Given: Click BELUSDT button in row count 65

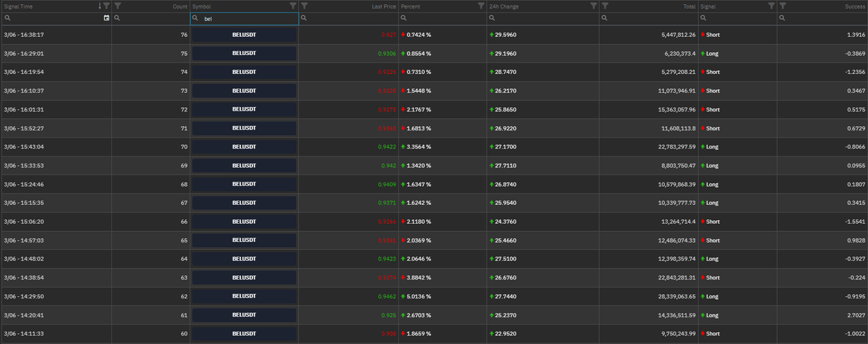Looking at the screenshot, I should pyautogui.click(x=244, y=240).
